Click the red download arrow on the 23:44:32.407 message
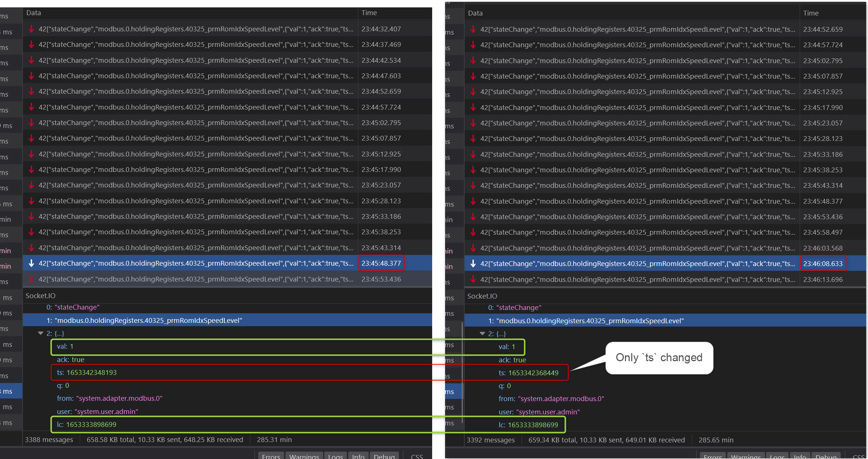 click(32, 28)
